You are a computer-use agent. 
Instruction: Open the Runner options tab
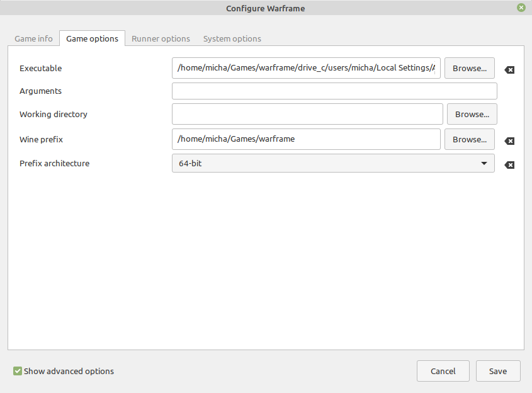[161, 38]
